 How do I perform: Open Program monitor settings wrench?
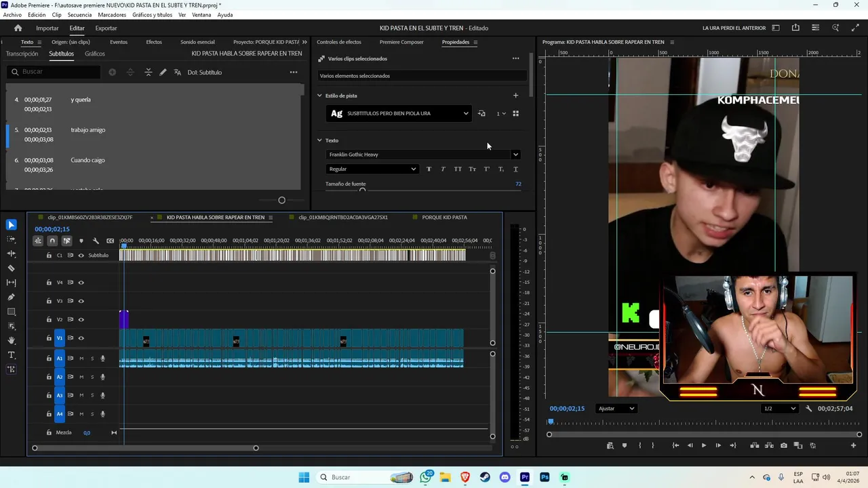coord(808,409)
